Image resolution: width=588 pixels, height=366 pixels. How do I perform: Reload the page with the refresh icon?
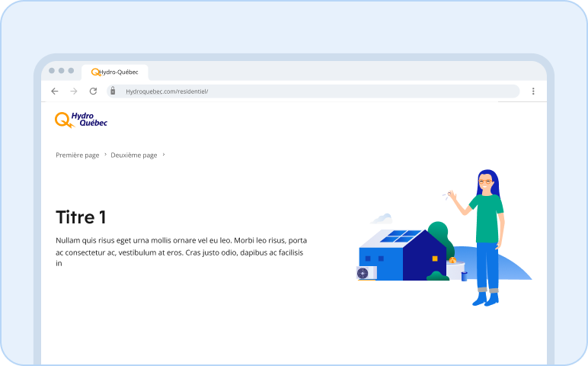pyautogui.click(x=94, y=91)
